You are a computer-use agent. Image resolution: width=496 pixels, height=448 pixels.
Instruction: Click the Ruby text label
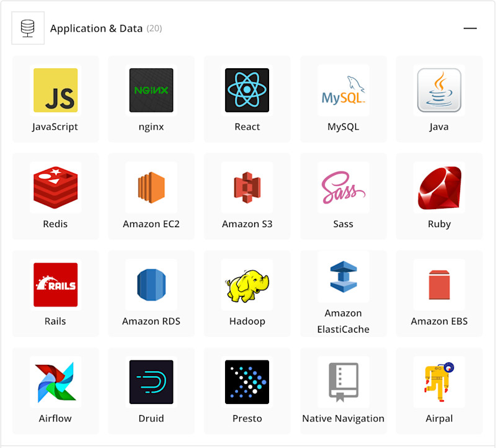439,224
